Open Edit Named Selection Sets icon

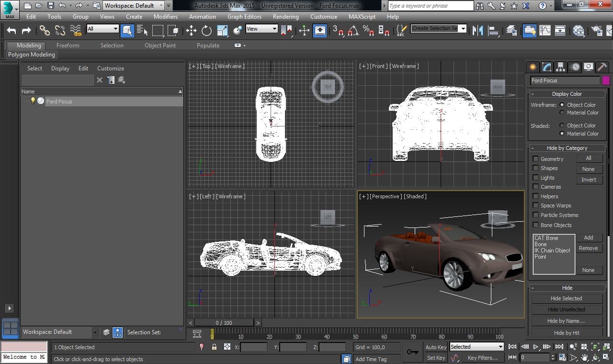click(x=401, y=31)
